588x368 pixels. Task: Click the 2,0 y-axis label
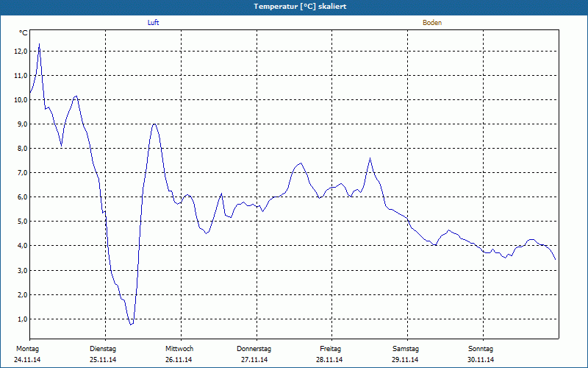coord(22,295)
